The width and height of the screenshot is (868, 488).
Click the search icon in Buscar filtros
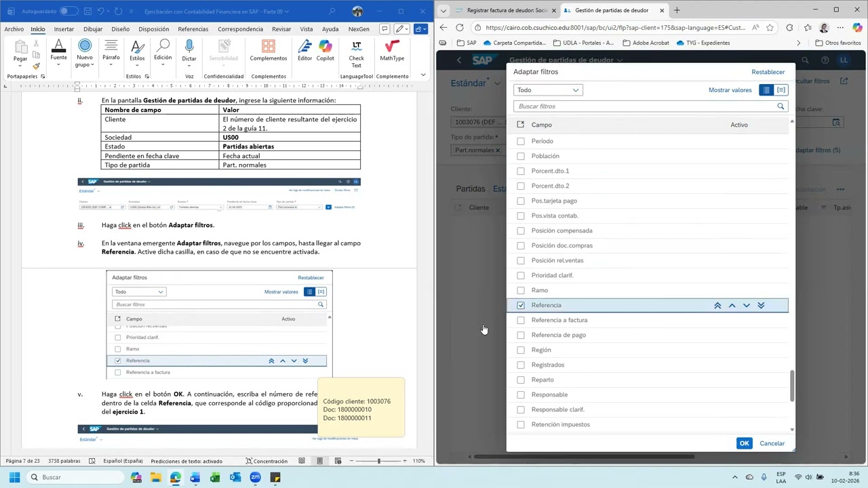point(781,106)
